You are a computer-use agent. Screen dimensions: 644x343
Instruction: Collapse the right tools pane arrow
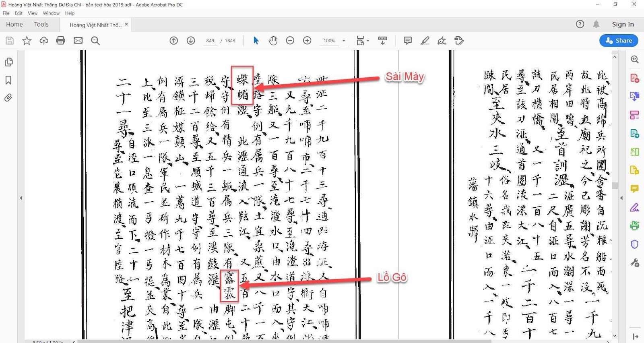(x=621, y=198)
